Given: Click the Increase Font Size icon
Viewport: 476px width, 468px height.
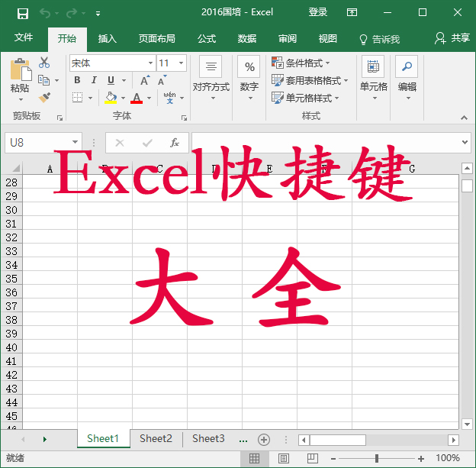Looking at the screenshot, I should [x=145, y=80].
